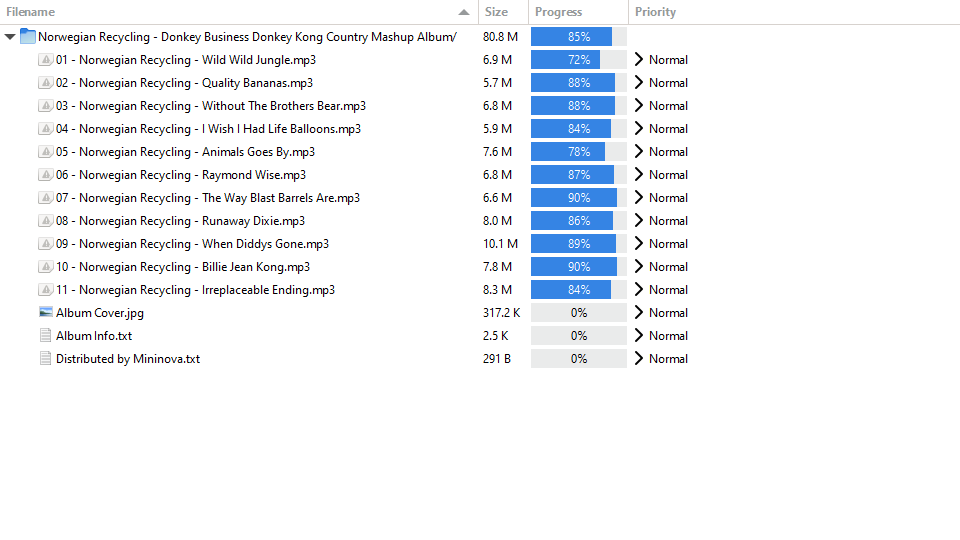
Task: Select file 04 - I Wish I Had Life Balloons.mp3
Action: (x=208, y=129)
